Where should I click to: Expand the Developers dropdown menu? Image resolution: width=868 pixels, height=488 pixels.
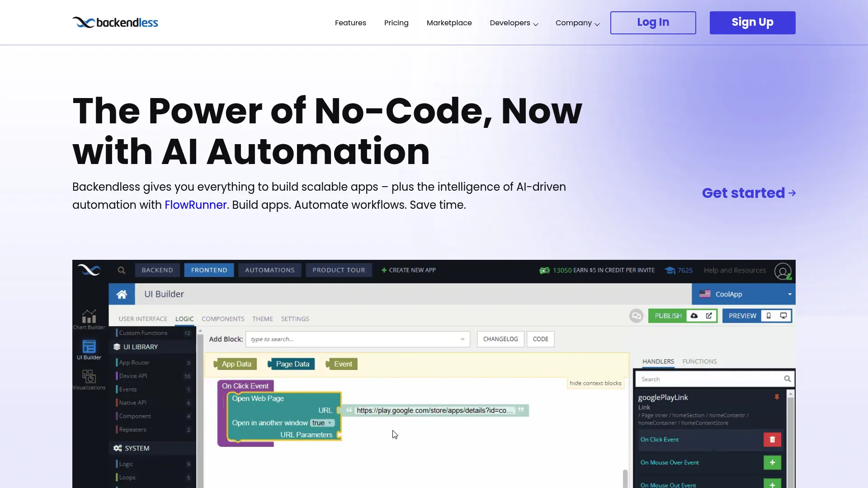[514, 23]
